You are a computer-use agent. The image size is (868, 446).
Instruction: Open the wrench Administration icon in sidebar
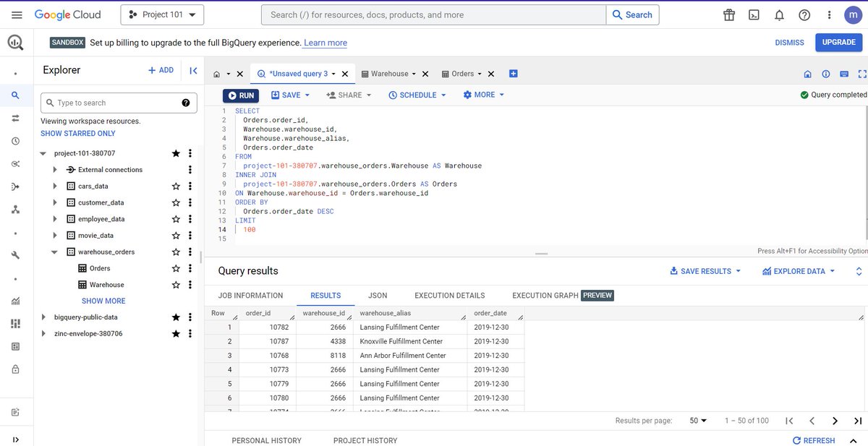15,255
